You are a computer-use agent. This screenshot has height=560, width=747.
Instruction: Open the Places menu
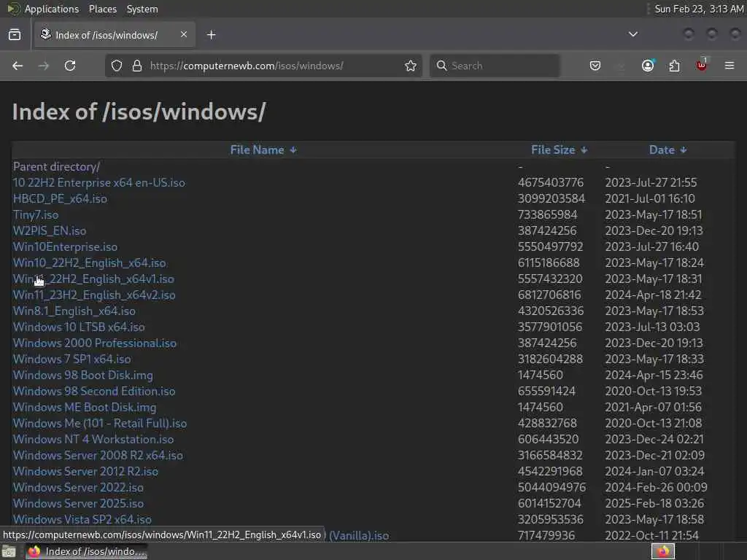103,9
